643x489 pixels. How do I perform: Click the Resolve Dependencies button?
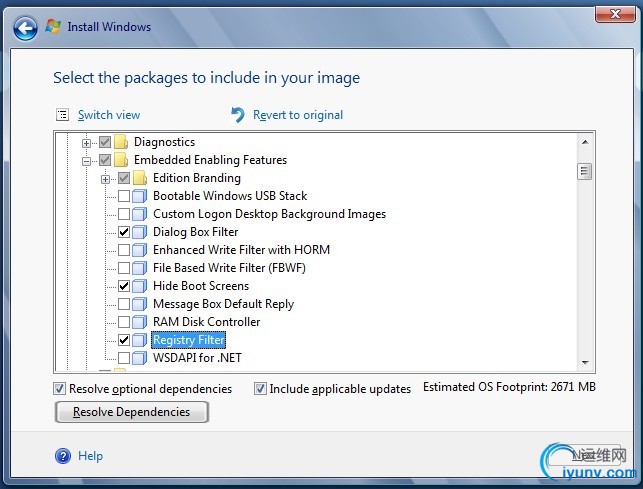pos(132,412)
